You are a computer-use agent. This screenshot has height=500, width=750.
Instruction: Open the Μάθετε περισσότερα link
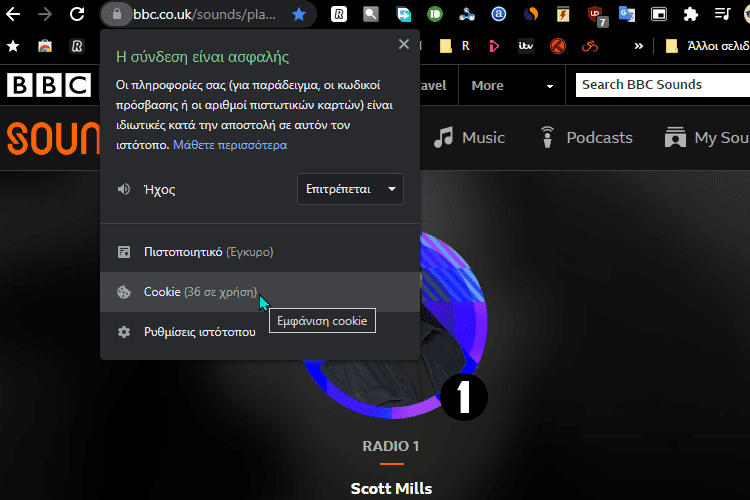coord(230,145)
